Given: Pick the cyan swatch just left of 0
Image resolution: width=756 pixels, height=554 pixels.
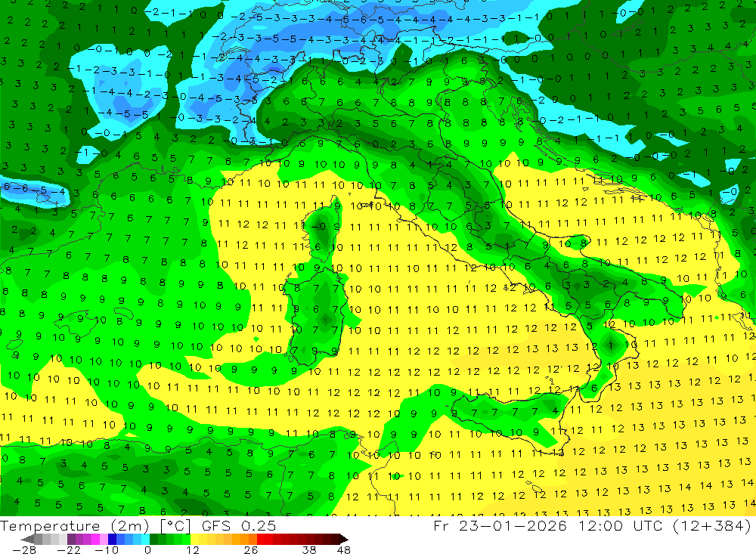Looking at the screenshot, I should click(145, 540).
